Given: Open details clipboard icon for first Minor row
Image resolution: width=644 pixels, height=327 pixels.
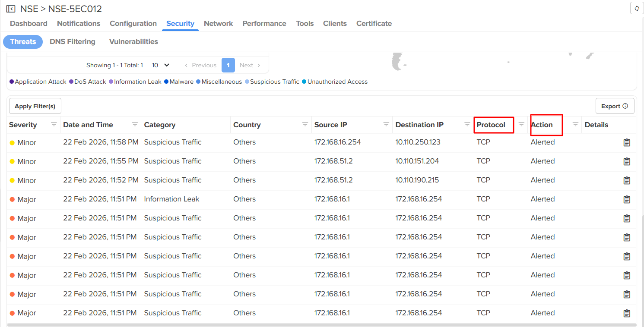Looking at the screenshot, I should point(627,143).
